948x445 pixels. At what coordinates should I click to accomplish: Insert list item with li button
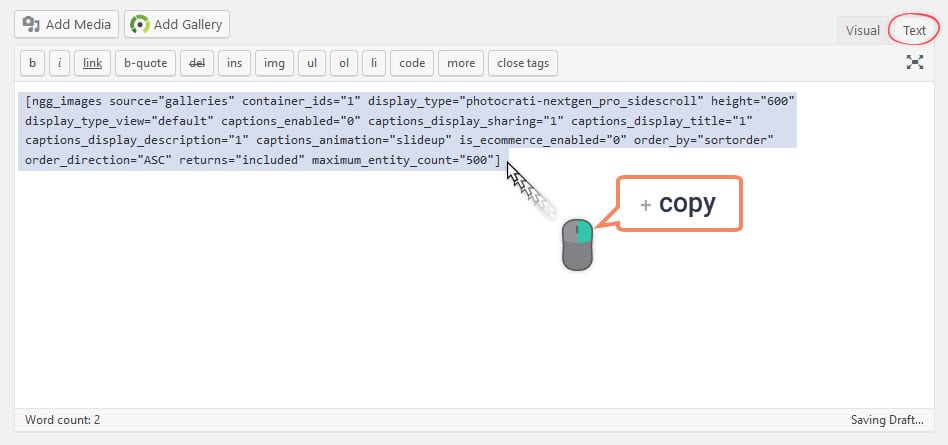374,63
